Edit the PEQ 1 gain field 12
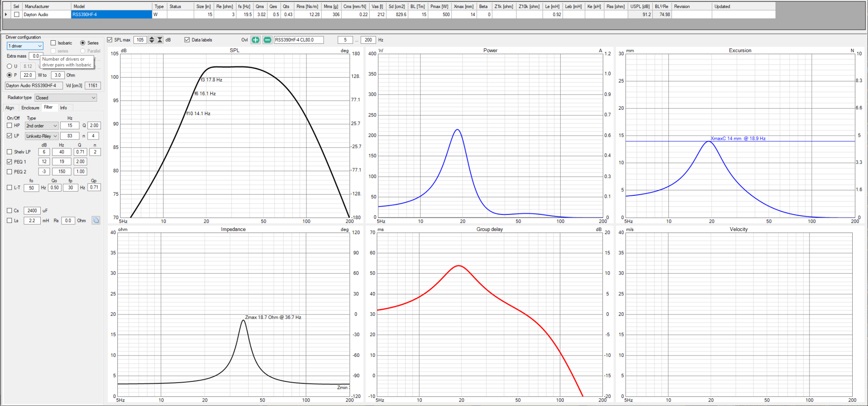Viewport: 868px width, 406px height. tap(44, 161)
